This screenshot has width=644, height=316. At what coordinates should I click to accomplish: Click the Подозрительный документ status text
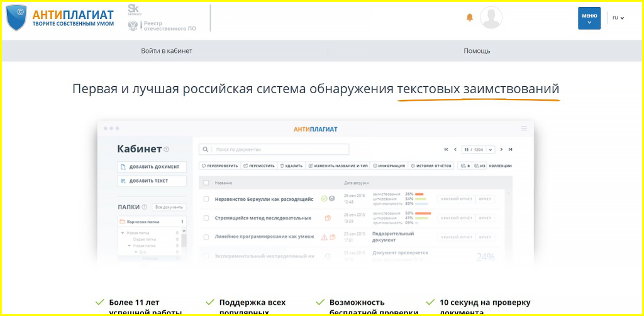pos(393,236)
